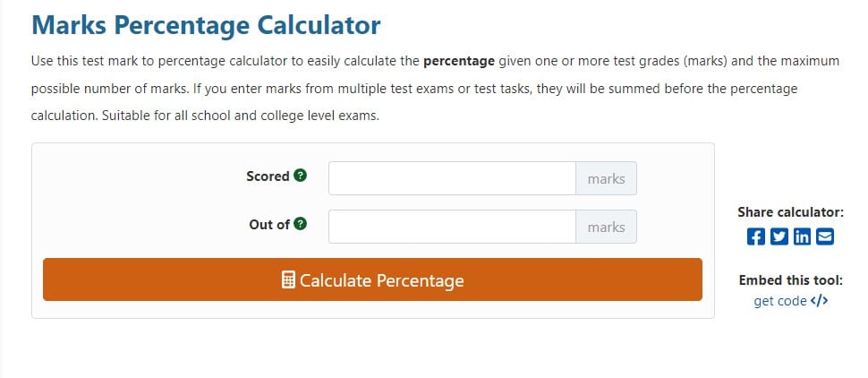Click the code brackets icon
This screenshot has height=378, width=868.
pos(820,301)
